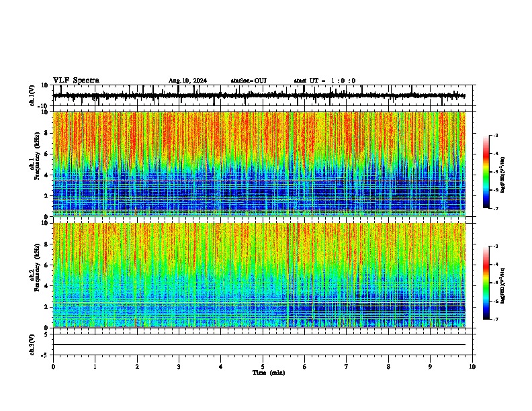Click time axis tick label '9'

[430, 367]
